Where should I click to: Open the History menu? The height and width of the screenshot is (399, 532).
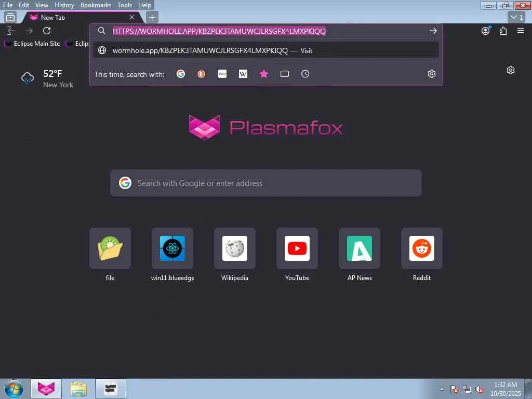coord(64,5)
